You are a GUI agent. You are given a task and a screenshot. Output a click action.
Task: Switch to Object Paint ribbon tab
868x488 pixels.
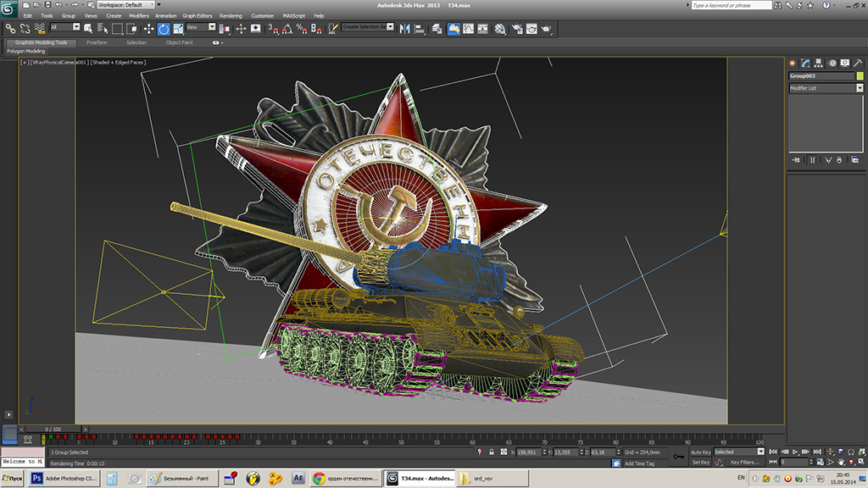point(180,42)
